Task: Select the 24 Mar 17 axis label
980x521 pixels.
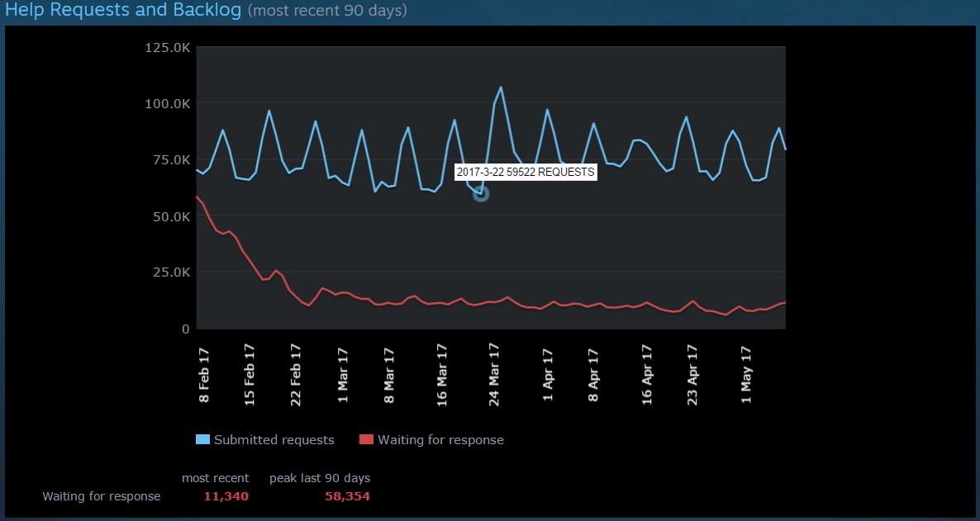Action: (494, 374)
